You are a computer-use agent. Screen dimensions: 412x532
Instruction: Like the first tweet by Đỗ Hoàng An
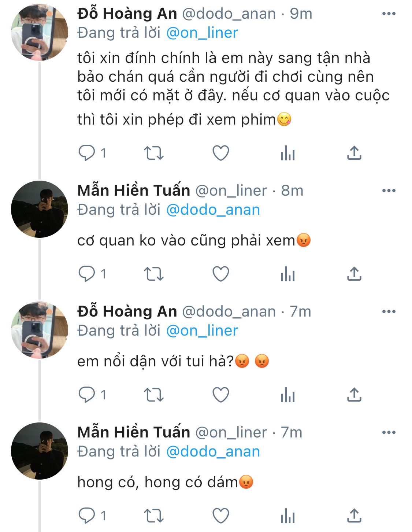tap(221, 153)
